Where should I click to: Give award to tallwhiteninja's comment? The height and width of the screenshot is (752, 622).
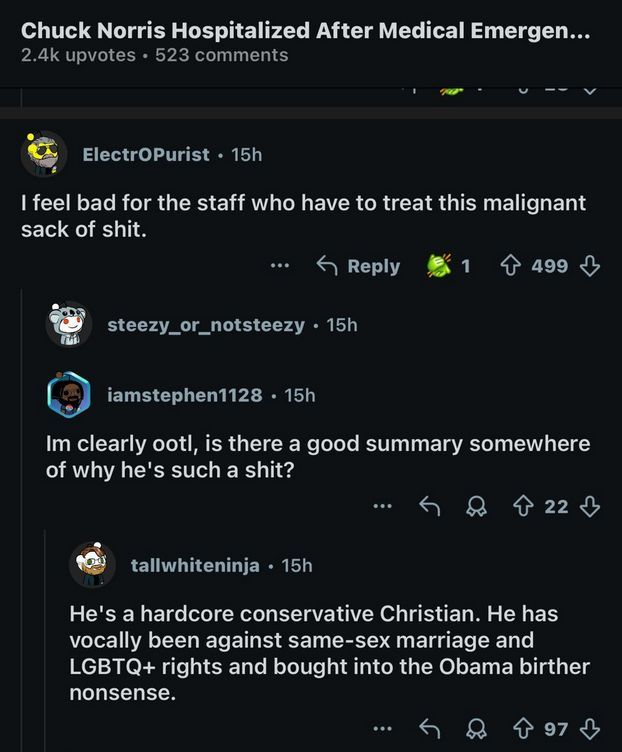point(476,729)
